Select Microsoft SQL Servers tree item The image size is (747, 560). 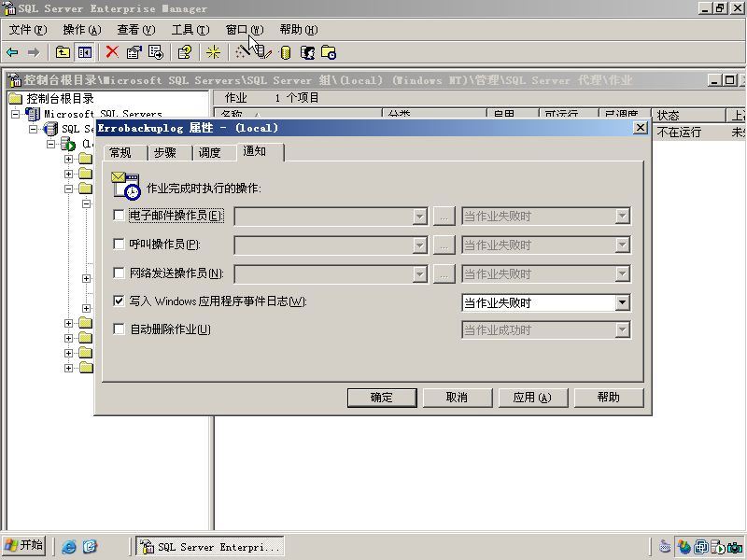(103, 114)
